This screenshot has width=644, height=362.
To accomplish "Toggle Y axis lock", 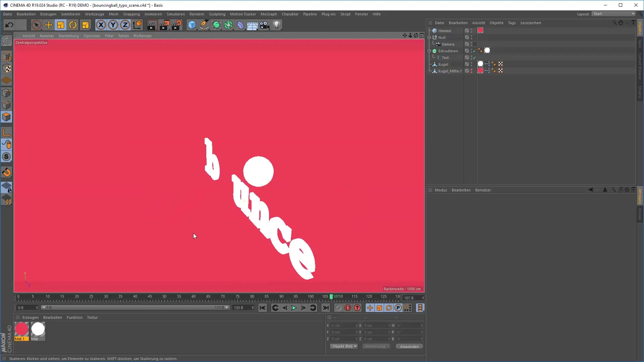I will tap(113, 25).
